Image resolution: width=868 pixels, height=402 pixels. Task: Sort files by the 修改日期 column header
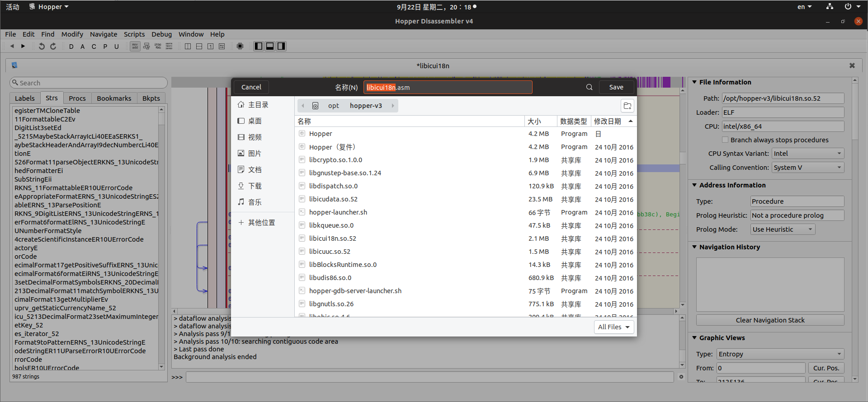613,121
